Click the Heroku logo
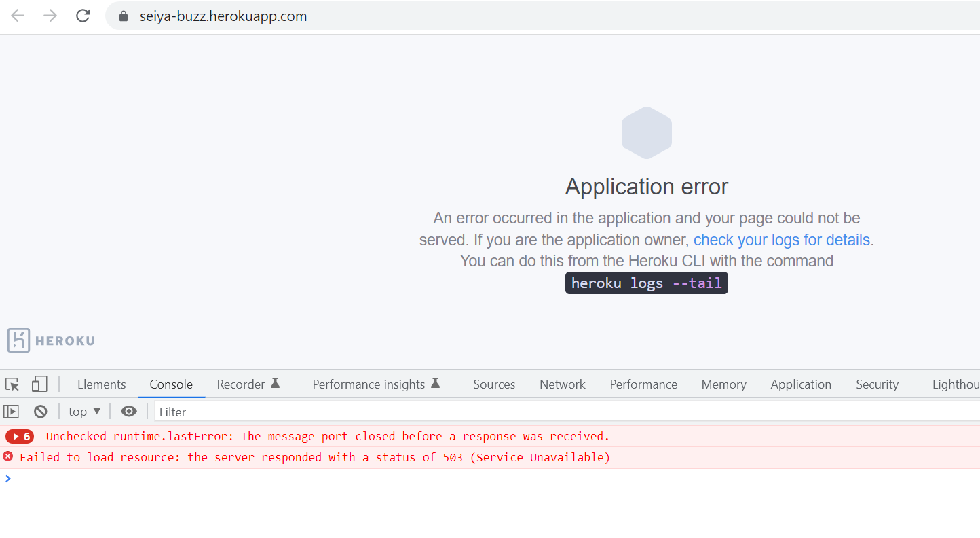Screen dimensions: 980x538 click(51, 340)
